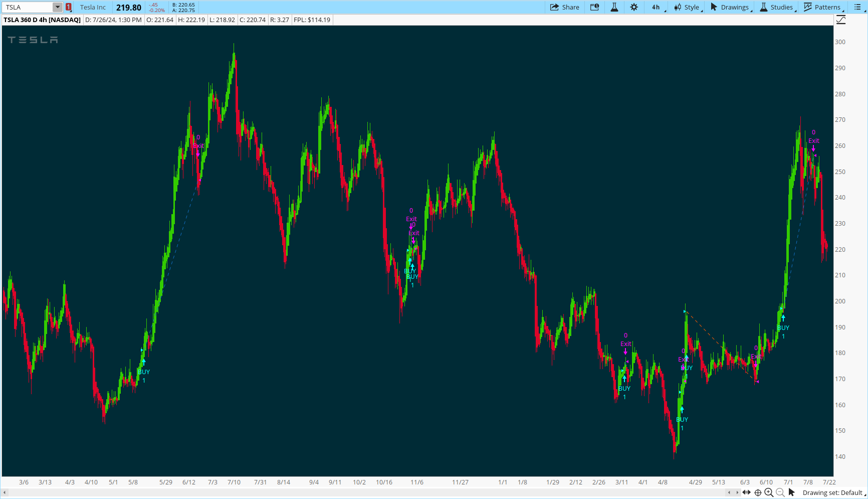
Task: Click the TSLA symbol input field
Action: click(x=28, y=7)
